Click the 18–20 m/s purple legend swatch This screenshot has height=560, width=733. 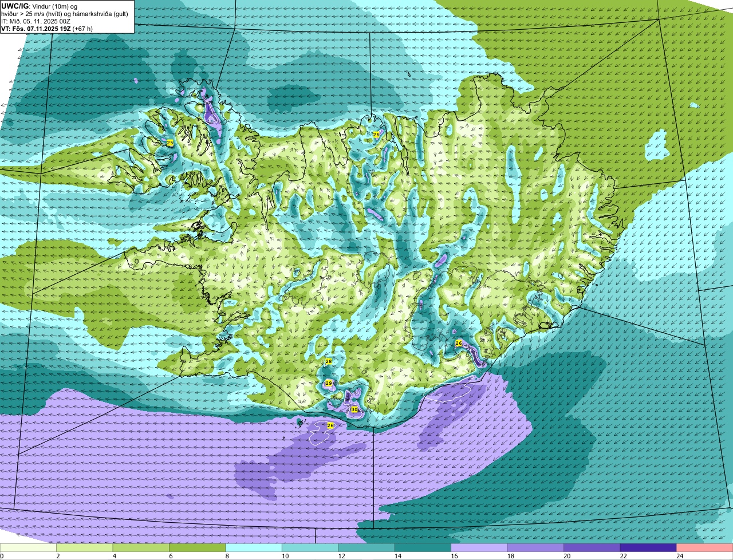(535, 547)
